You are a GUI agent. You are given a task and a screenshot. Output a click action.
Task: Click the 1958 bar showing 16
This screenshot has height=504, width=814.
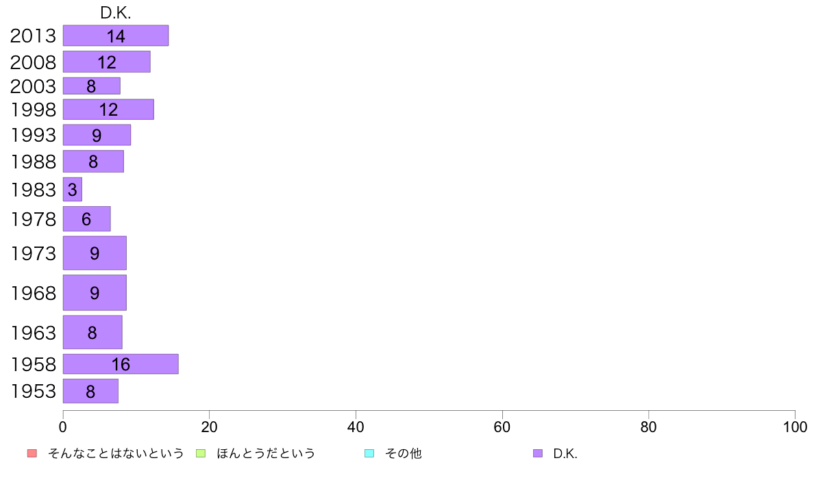[x=121, y=364]
